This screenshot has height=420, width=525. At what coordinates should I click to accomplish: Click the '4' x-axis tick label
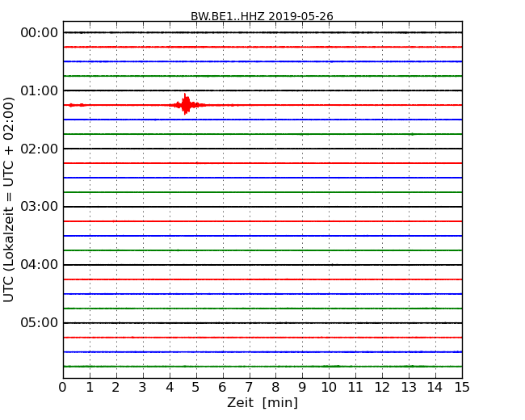click(170, 388)
